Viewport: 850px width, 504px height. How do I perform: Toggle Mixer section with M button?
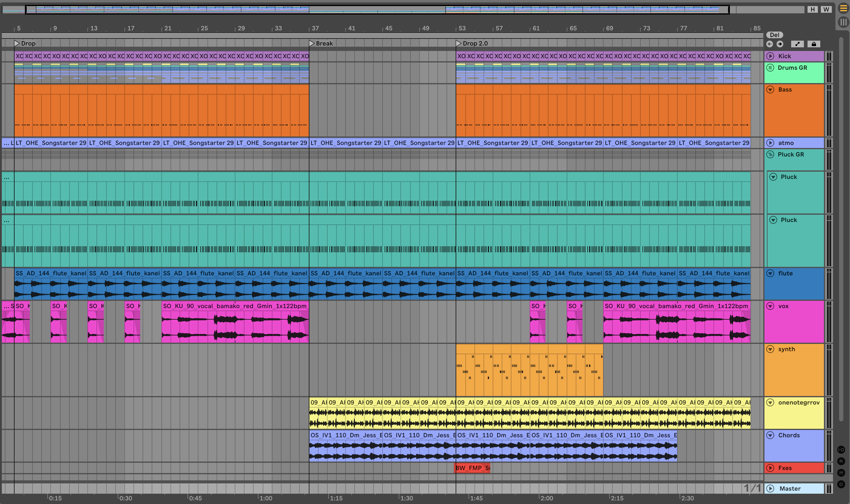click(x=841, y=473)
